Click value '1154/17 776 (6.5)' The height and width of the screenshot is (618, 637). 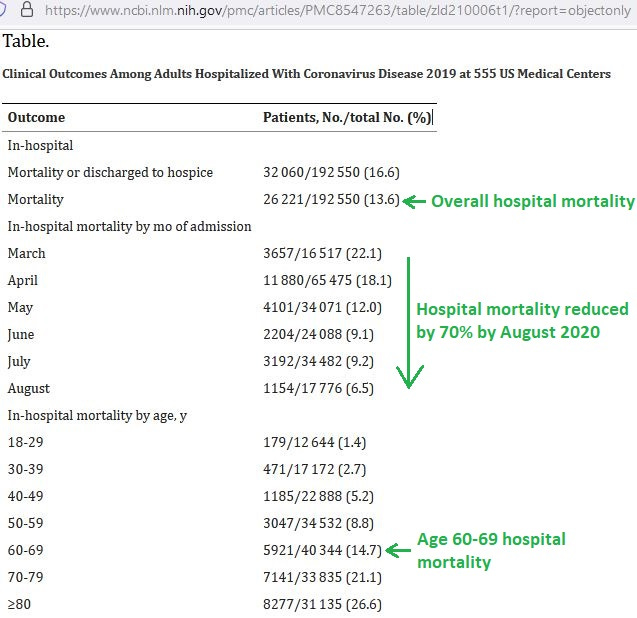318,388
